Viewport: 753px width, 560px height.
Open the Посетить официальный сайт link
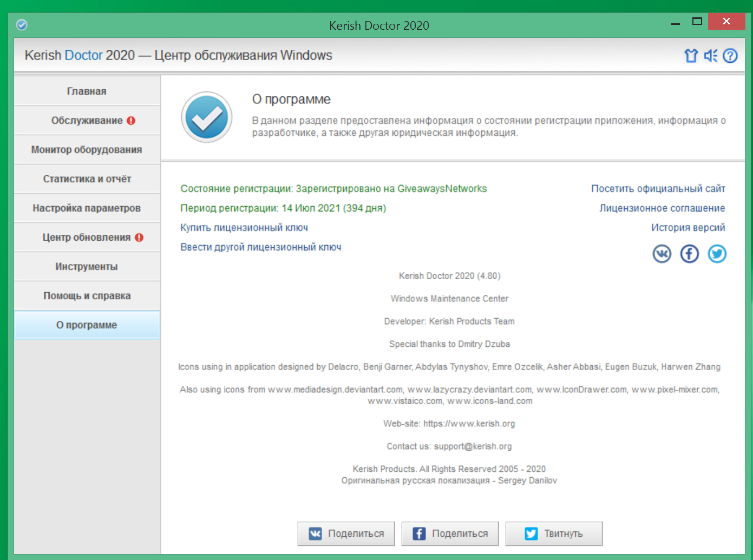click(658, 189)
